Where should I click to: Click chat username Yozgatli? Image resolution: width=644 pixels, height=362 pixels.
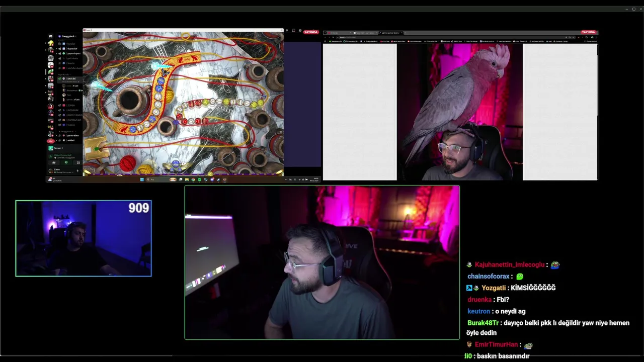[x=493, y=288]
